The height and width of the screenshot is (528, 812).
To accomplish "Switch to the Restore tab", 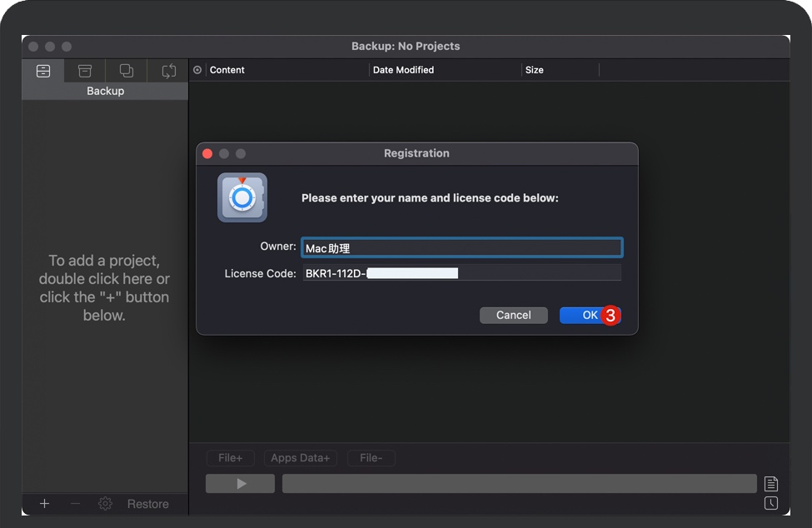I will [x=148, y=503].
